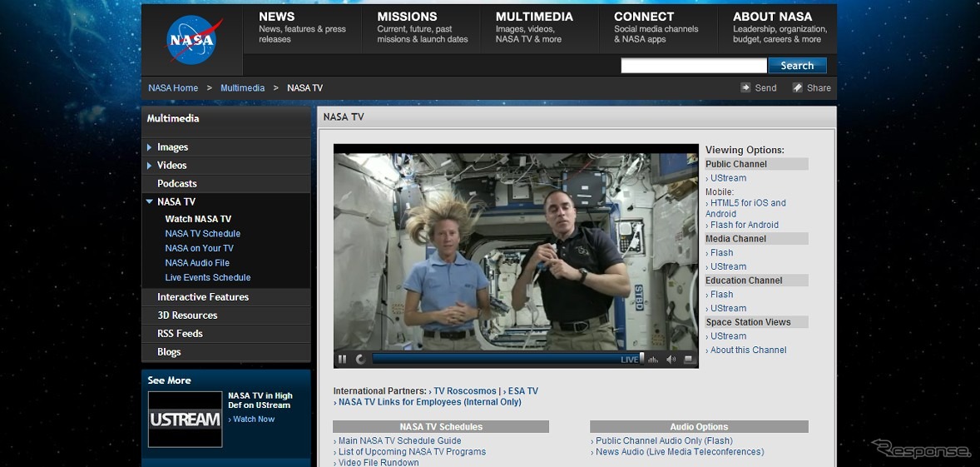
Task: Open NASA on Your TV link
Action: click(200, 248)
